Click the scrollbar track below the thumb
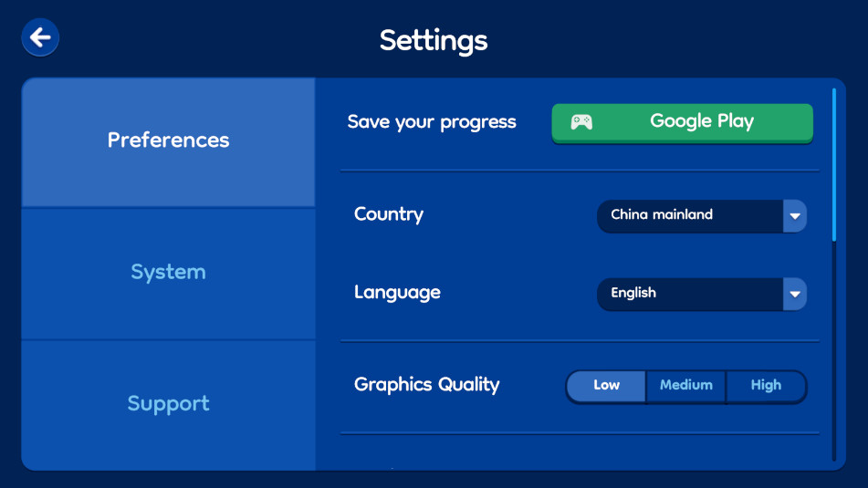 (834, 350)
